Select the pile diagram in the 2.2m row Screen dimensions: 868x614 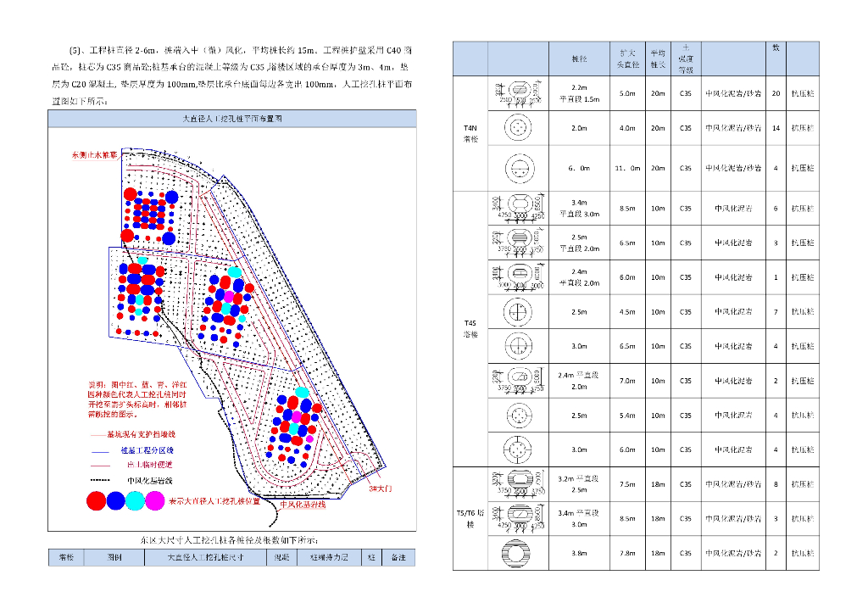pyautogui.click(x=519, y=93)
